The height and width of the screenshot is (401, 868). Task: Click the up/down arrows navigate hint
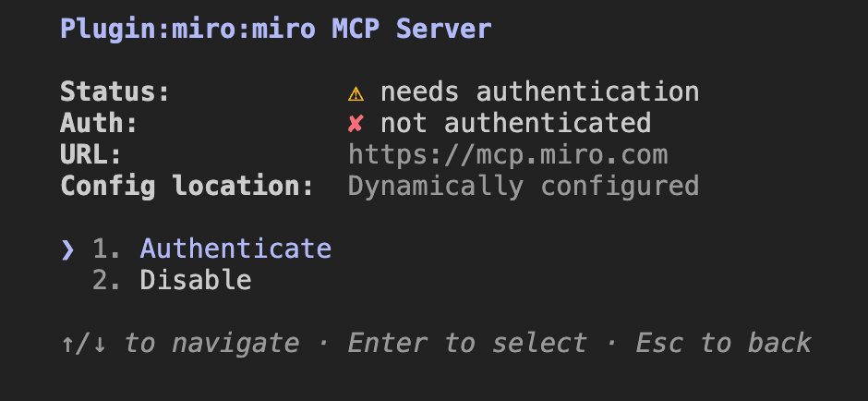tap(84, 344)
